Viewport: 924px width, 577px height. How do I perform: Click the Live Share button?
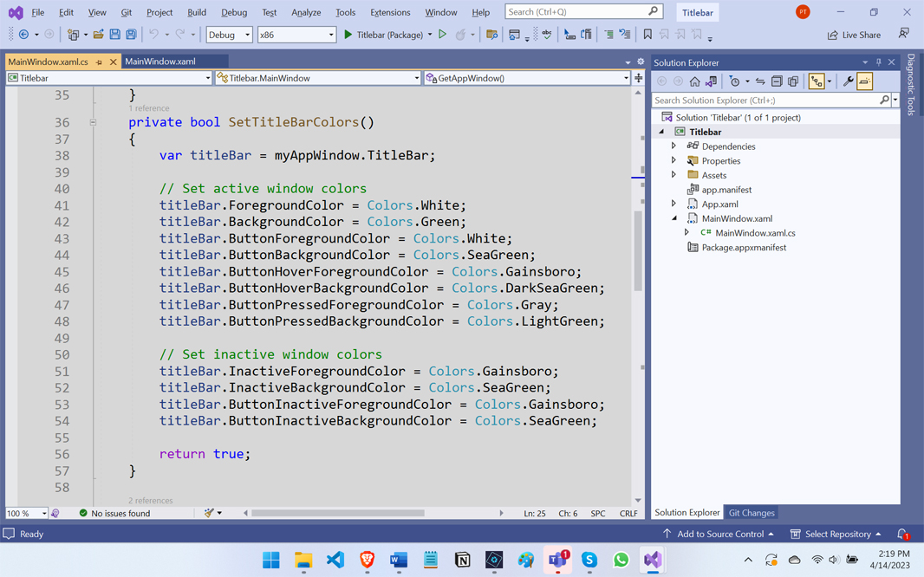(x=855, y=35)
